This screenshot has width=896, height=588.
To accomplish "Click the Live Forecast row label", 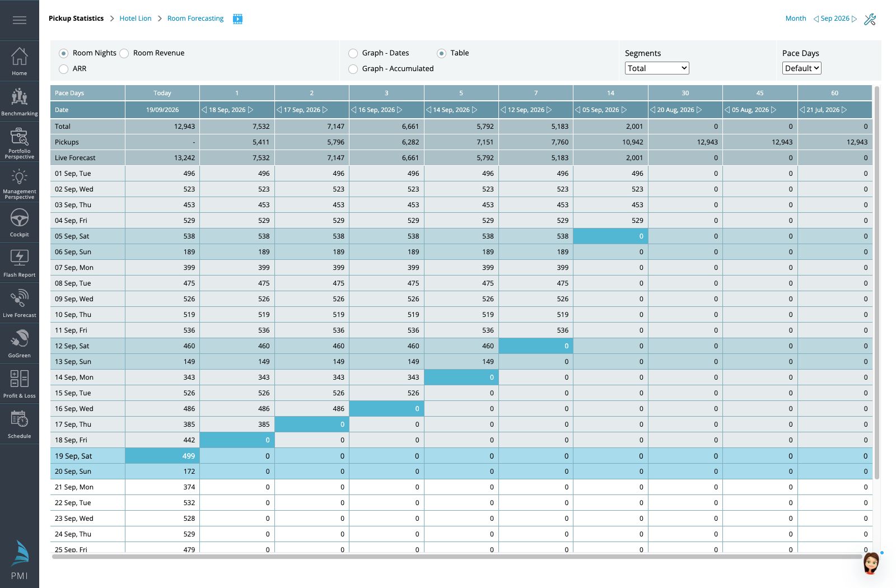I will point(75,158).
